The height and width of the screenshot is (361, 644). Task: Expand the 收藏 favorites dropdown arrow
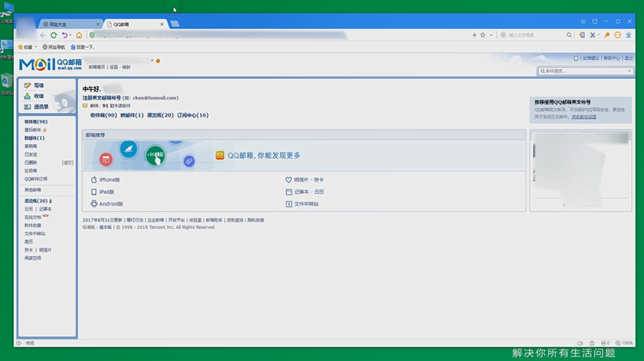coord(36,47)
